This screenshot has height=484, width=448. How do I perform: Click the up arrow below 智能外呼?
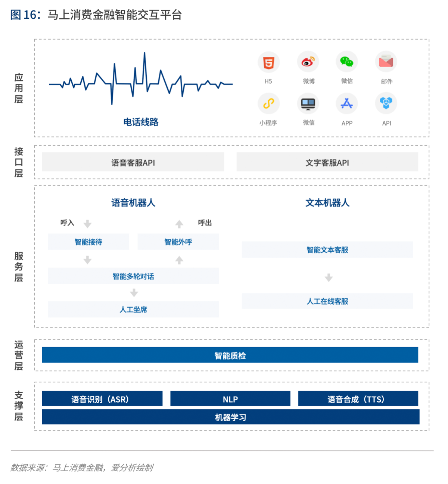pyautogui.click(x=179, y=260)
